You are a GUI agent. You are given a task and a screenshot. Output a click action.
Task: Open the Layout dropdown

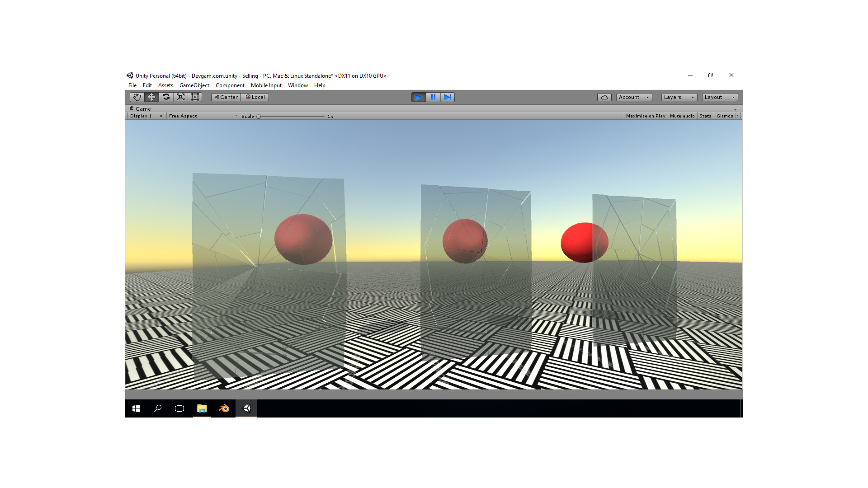720,97
